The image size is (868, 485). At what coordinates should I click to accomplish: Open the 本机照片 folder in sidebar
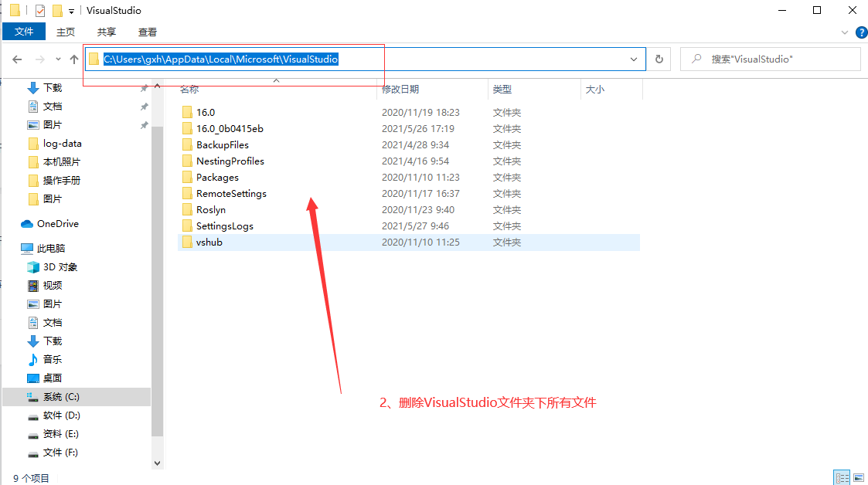click(x=61, y=162)
